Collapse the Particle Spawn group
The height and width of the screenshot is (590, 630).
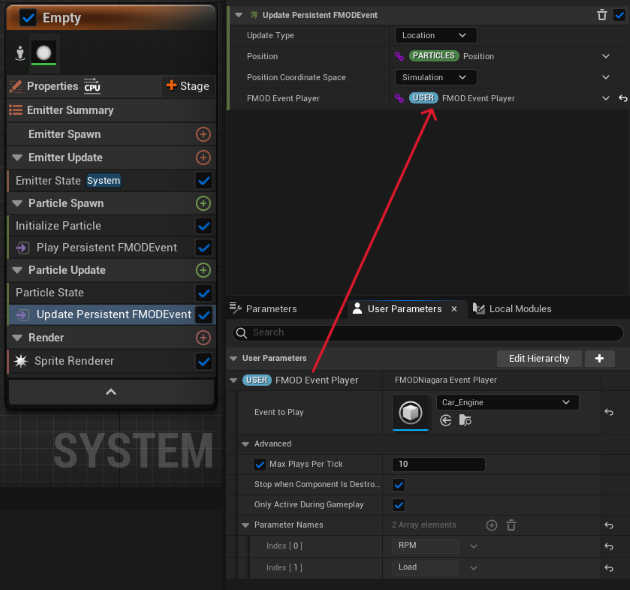(17, 203)
